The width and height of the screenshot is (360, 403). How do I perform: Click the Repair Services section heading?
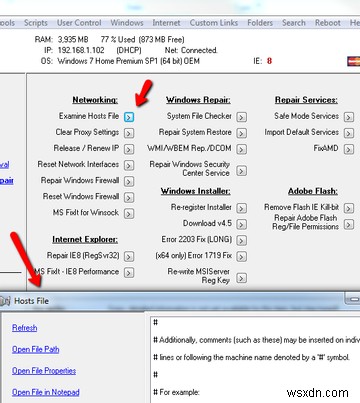[306, 100]
